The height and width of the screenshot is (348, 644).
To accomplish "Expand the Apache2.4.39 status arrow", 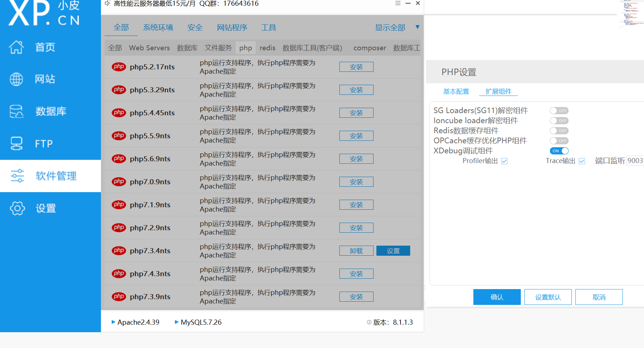I will point(113,322).
